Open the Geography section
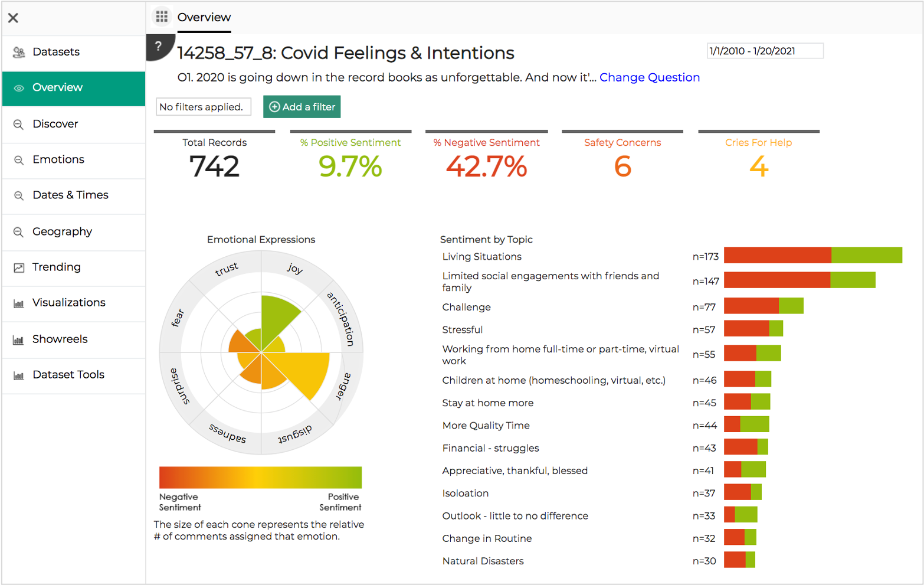 (62, 231)
